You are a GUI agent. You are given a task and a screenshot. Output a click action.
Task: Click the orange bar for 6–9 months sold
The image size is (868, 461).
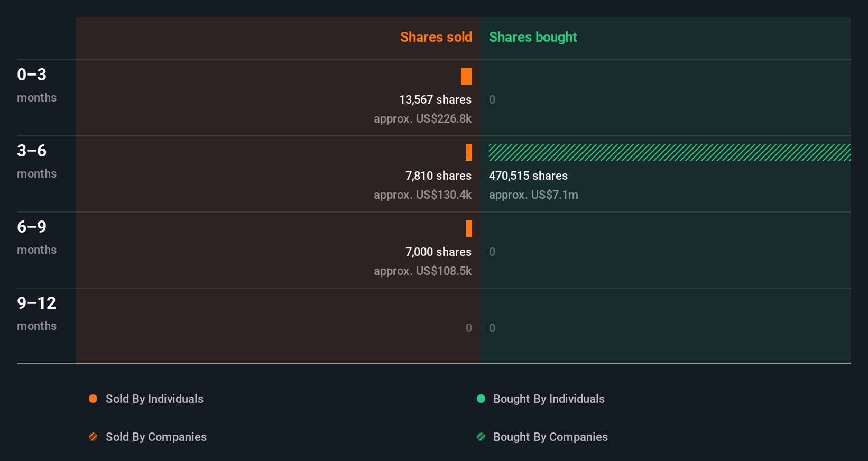point(469,228)
